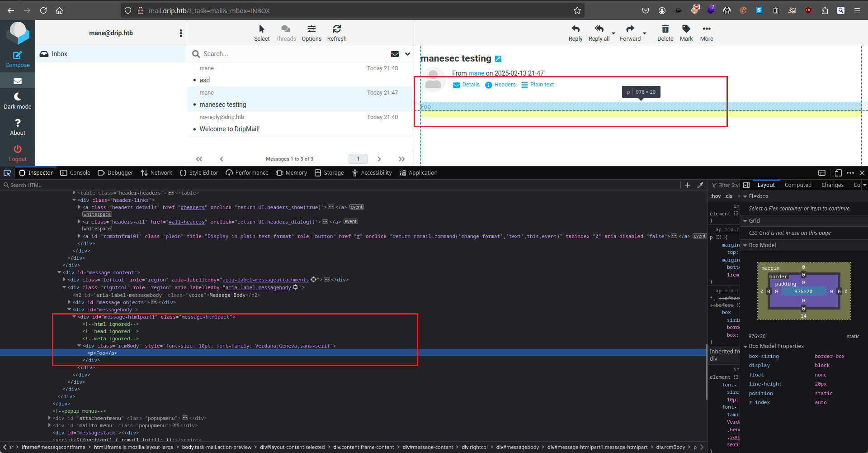
Task: Click the Compose mail icon
Action: click(x=17, y=55)
